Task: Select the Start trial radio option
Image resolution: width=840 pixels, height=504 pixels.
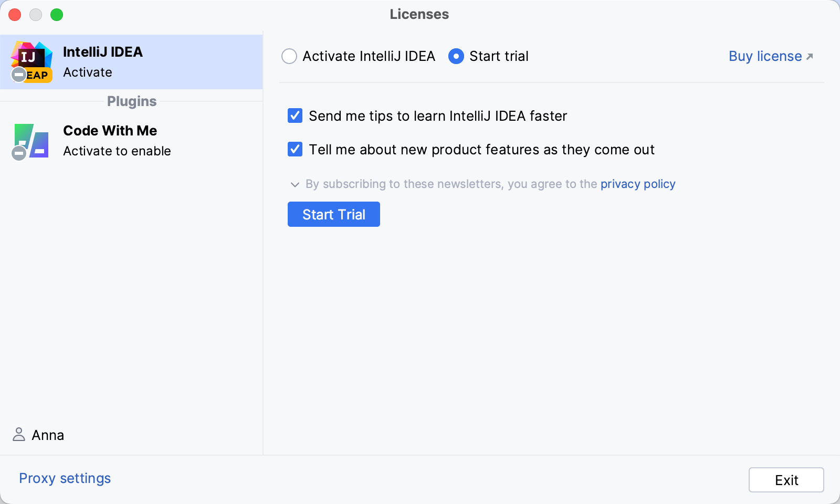Action: [456, 56]
